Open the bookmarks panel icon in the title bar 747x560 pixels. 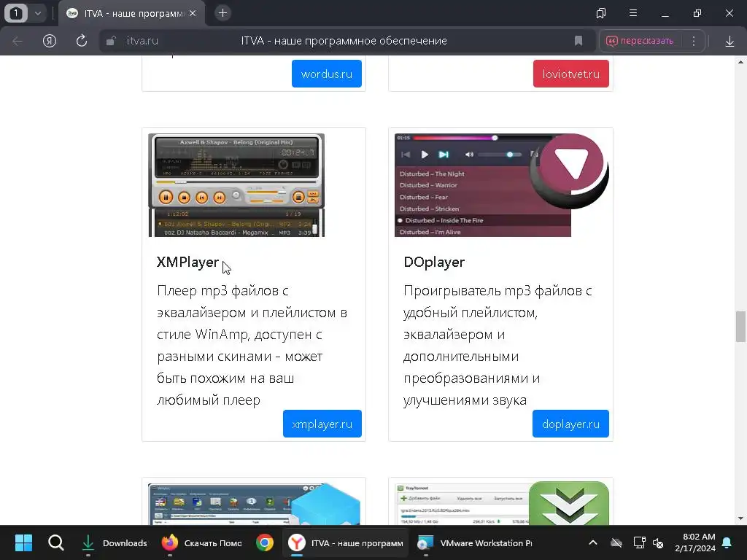tap(601, 13)
